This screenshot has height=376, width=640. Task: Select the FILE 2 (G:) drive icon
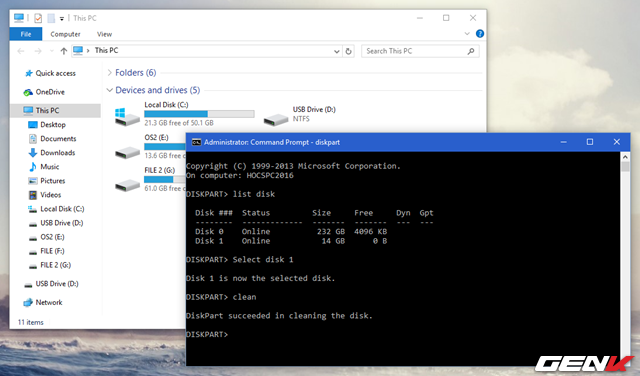[x=127, y=185]
